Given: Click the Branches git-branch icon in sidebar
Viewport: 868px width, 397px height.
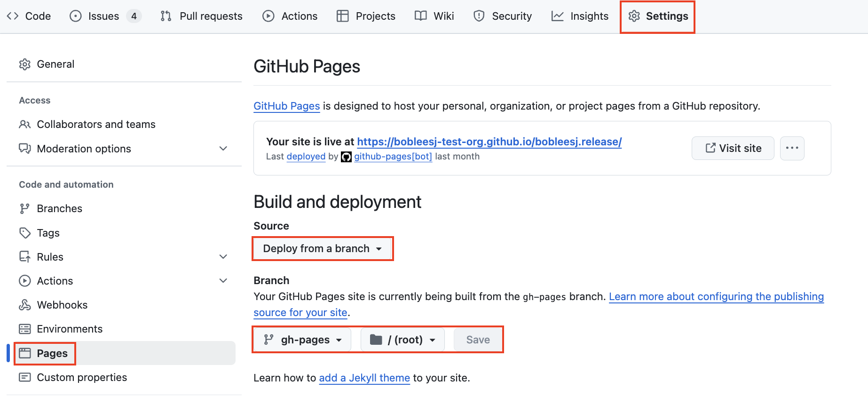Looking at the screenshot, I should point(25,208).
